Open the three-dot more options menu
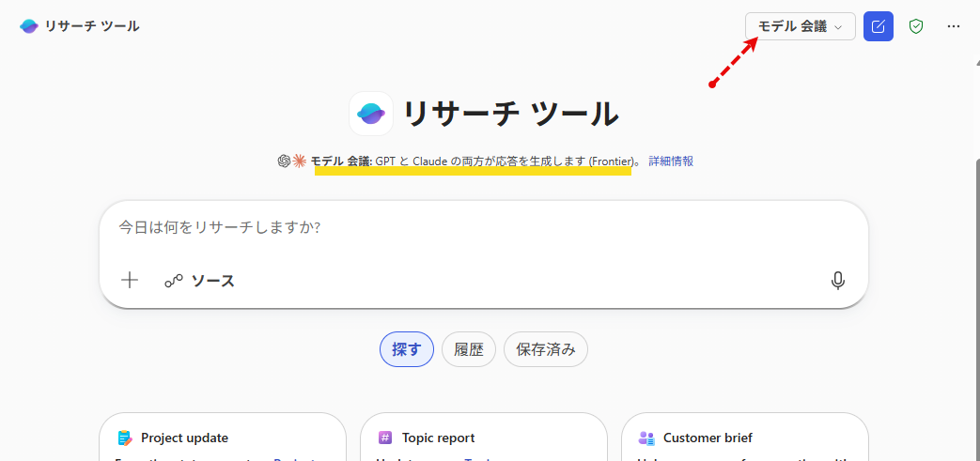This screenshot has height=461, width=980. (x=954, y=26)
